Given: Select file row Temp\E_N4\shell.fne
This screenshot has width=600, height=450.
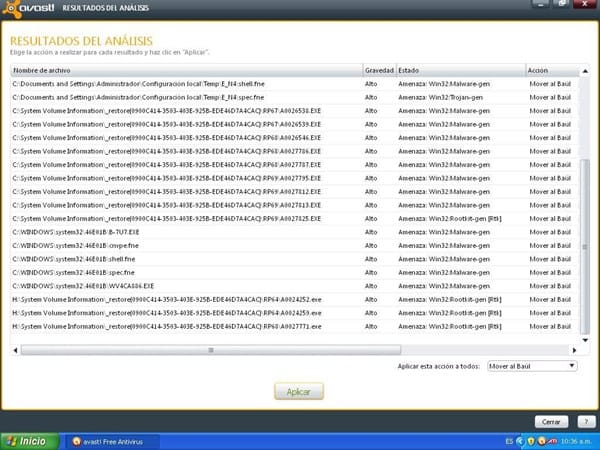Looking at the screenshot, I should [295, 84].
